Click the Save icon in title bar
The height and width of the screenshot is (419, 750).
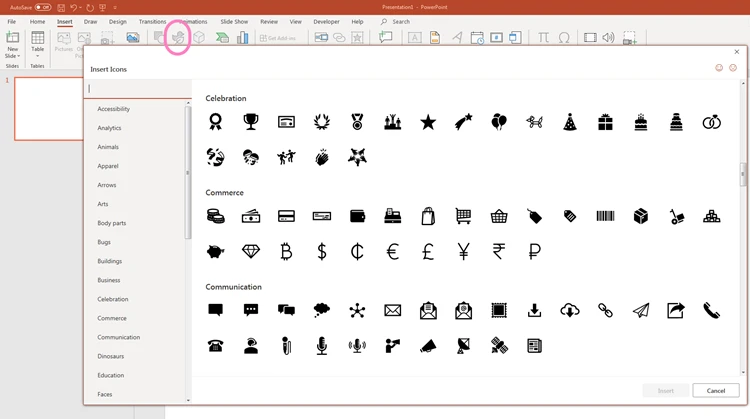coord(61,8)
